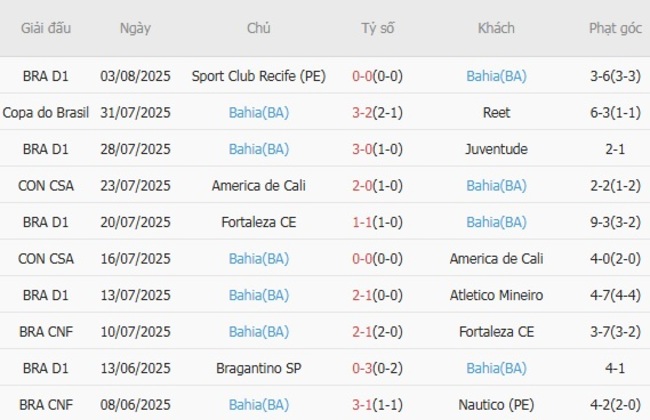Image resolution: width=650 pixels, height=420 pixels.
Task: Open the Atletico Mineiro team link
Action: 496,295
